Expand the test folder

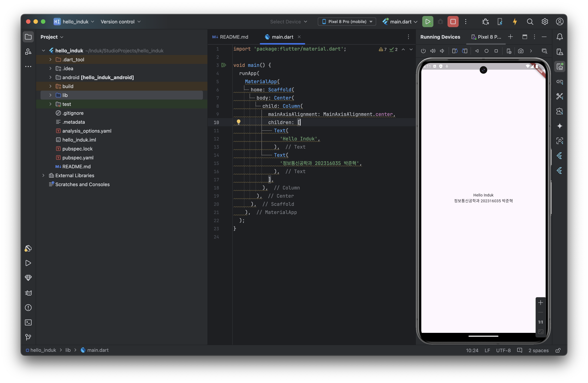50,104
